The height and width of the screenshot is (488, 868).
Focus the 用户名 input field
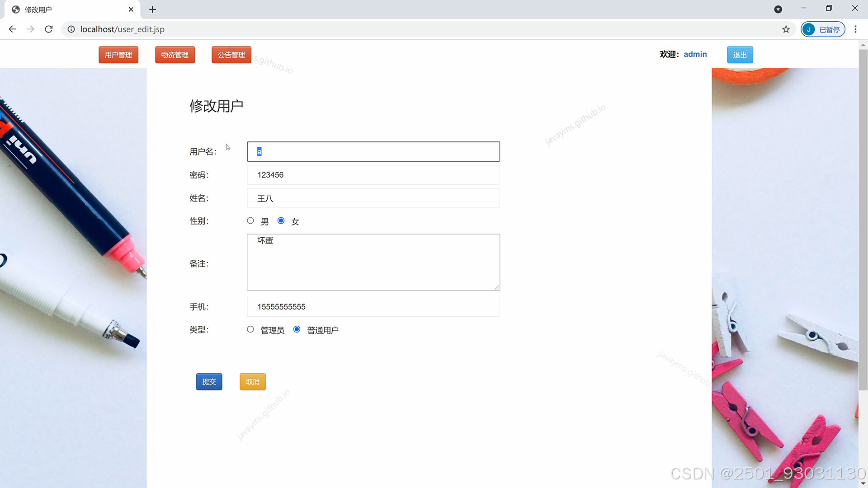point(373,151)
